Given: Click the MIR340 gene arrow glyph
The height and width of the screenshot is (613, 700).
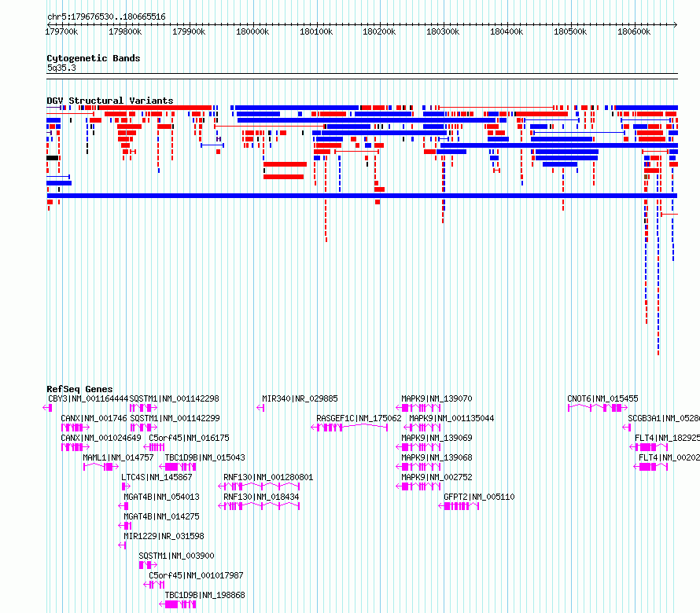Looking at the screenshot, I should pyautogui.click(x=260, y=408).
